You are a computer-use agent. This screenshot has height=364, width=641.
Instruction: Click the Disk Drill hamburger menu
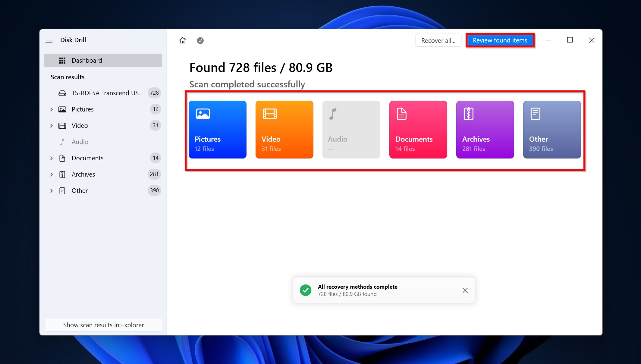coord(49,39)
